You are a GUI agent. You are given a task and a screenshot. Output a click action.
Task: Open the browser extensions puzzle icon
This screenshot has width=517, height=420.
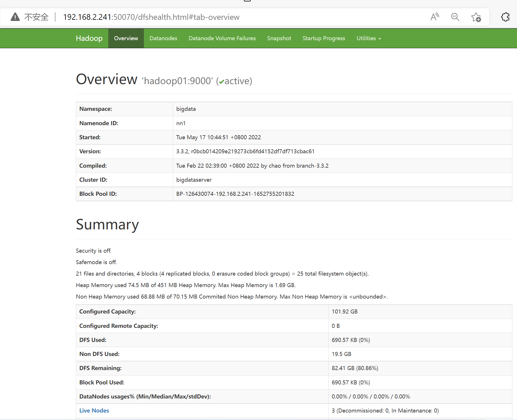[505, 17]
